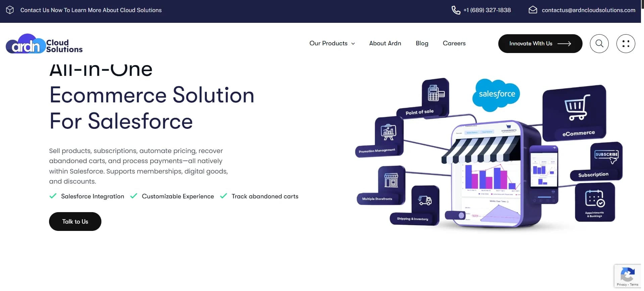Click the storefront dashboard illustration

[492, 173]
